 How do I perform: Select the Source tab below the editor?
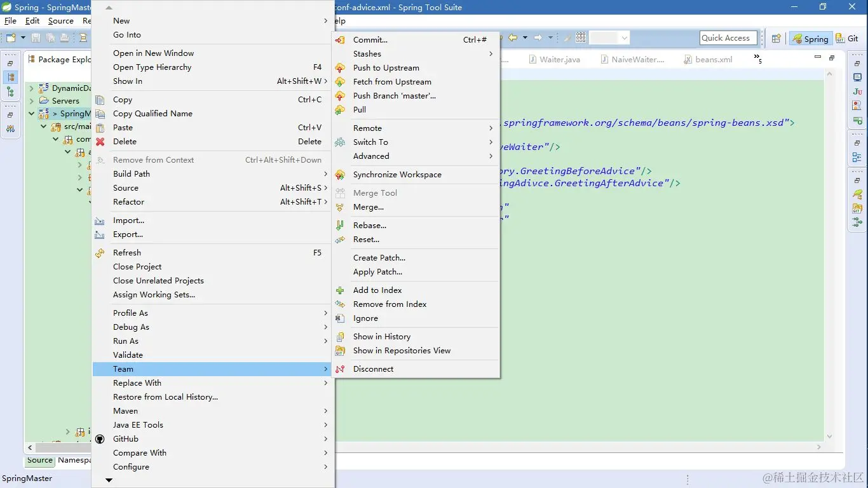[40, 460]
